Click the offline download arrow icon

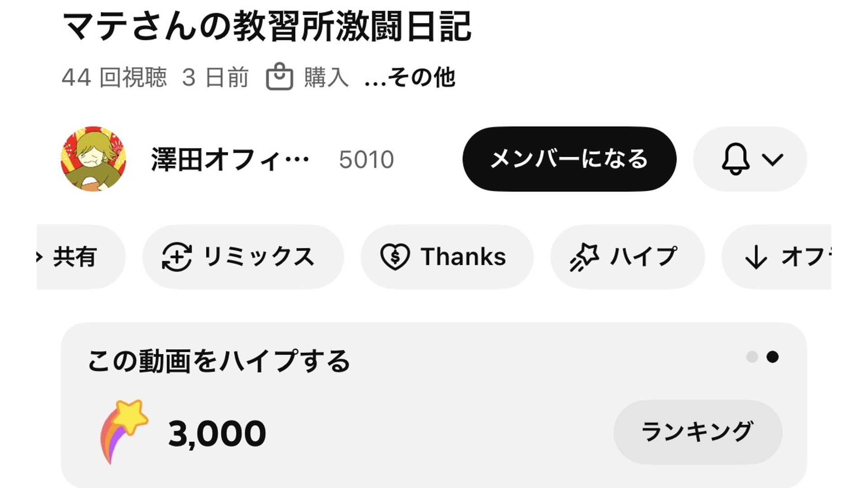pos(756,257)
